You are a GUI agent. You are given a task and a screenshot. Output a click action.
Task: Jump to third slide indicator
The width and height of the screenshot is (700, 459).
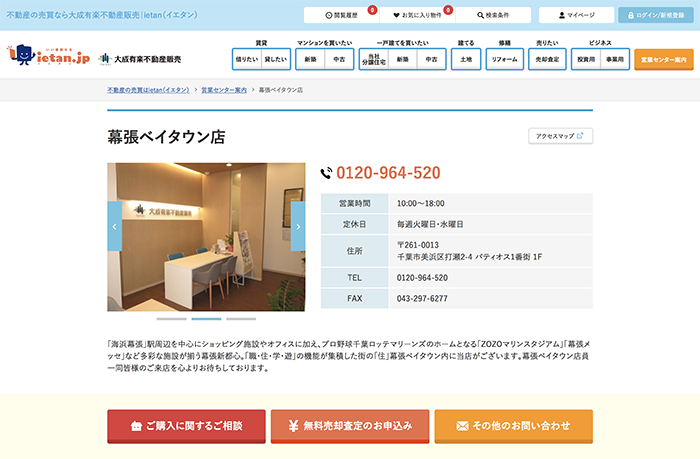coord(241,319)
